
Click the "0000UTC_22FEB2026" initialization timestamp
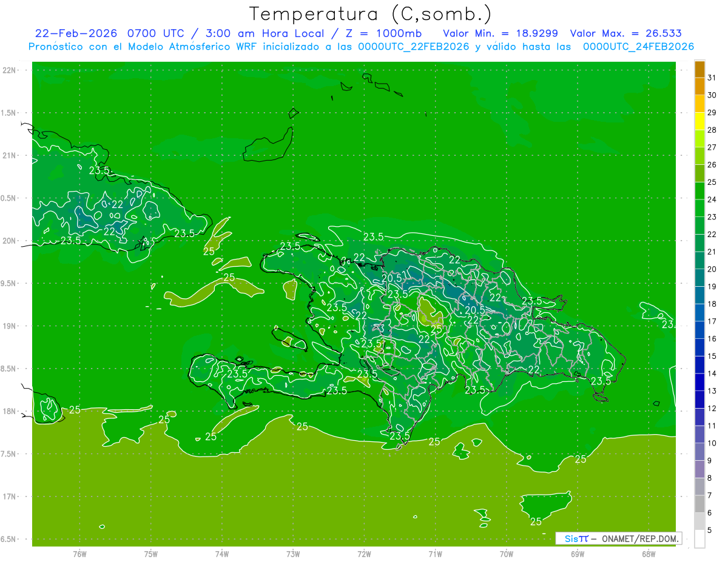coord(414,47)
